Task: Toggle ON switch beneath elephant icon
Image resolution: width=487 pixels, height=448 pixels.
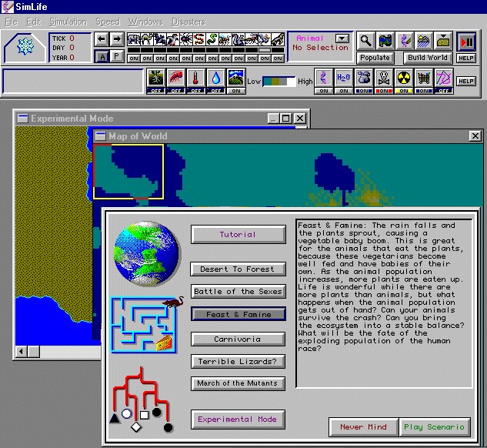Action: (x=134, y=59)
